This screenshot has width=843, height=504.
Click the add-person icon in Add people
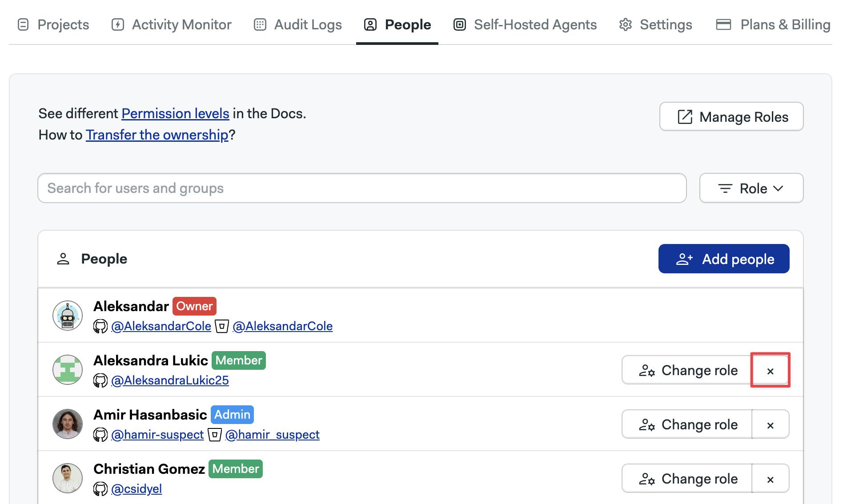(684, 259)
